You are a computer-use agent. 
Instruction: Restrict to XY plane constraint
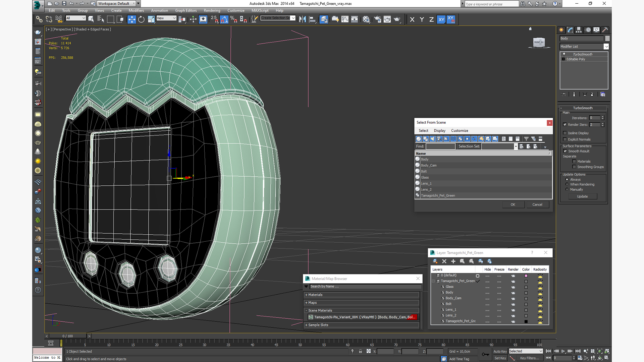tap(441, 19)
